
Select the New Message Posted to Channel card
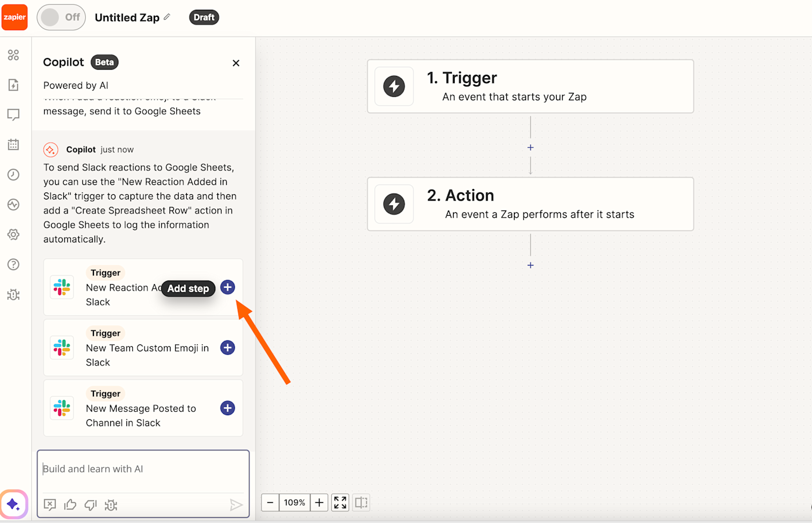[x=143, y=408]
